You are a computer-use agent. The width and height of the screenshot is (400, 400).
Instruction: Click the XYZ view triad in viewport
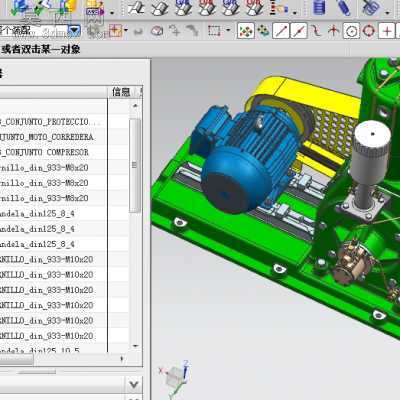(175, 378)
